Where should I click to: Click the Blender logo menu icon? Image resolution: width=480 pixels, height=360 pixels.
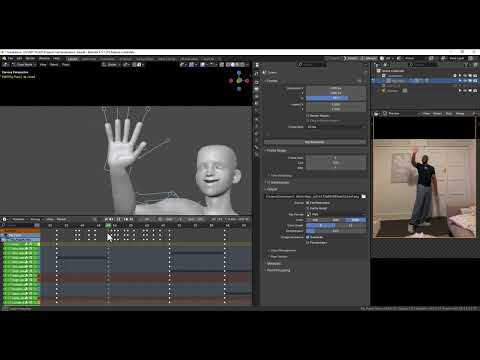click(4, 58)
